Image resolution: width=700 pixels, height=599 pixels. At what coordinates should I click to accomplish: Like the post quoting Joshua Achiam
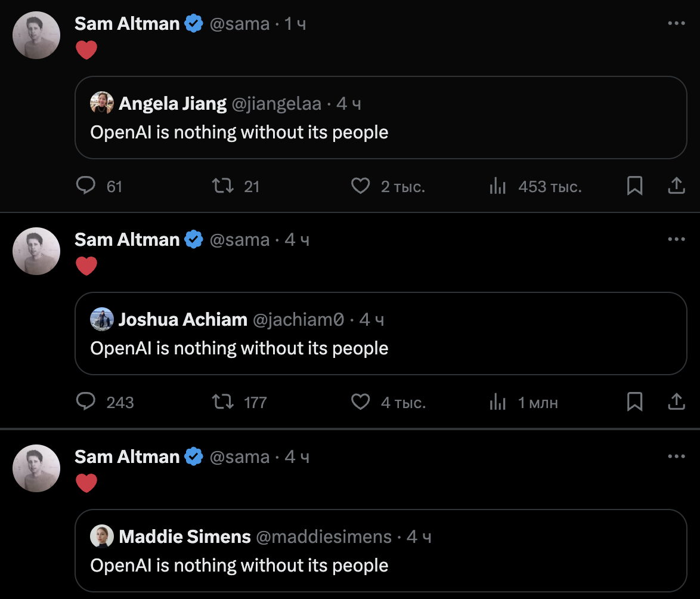click(360, 403)
